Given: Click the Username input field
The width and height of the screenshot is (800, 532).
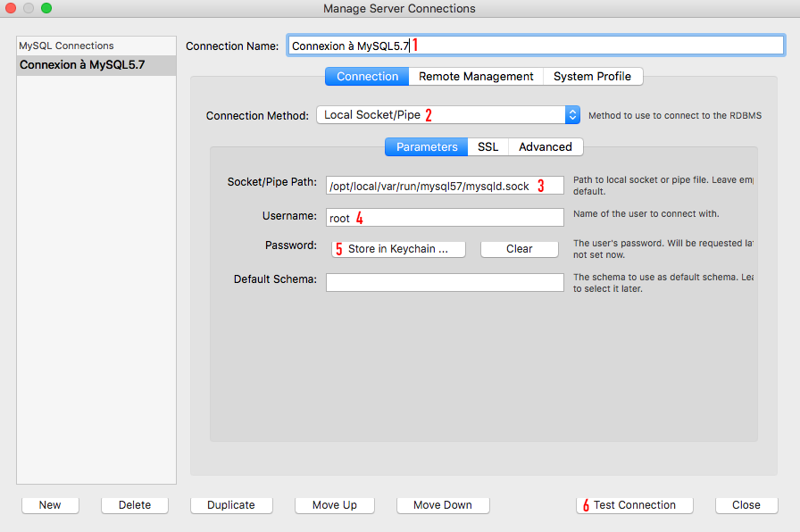Looking at the screenshot, I should point(445,218).
